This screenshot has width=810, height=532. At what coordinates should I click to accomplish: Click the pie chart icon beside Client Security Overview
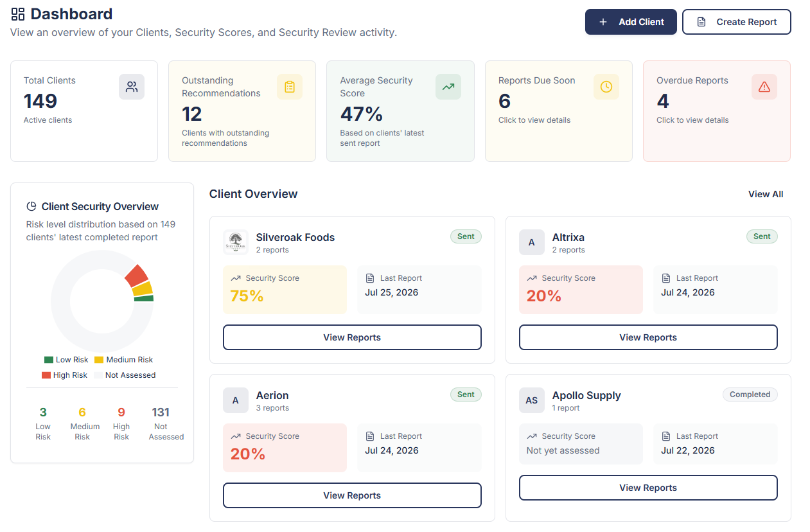[31, 206]
